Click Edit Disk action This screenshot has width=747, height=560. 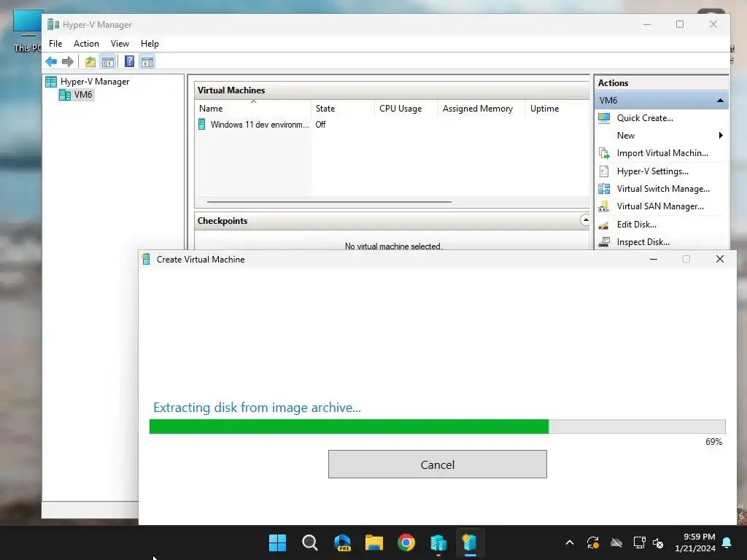(636, 225)
